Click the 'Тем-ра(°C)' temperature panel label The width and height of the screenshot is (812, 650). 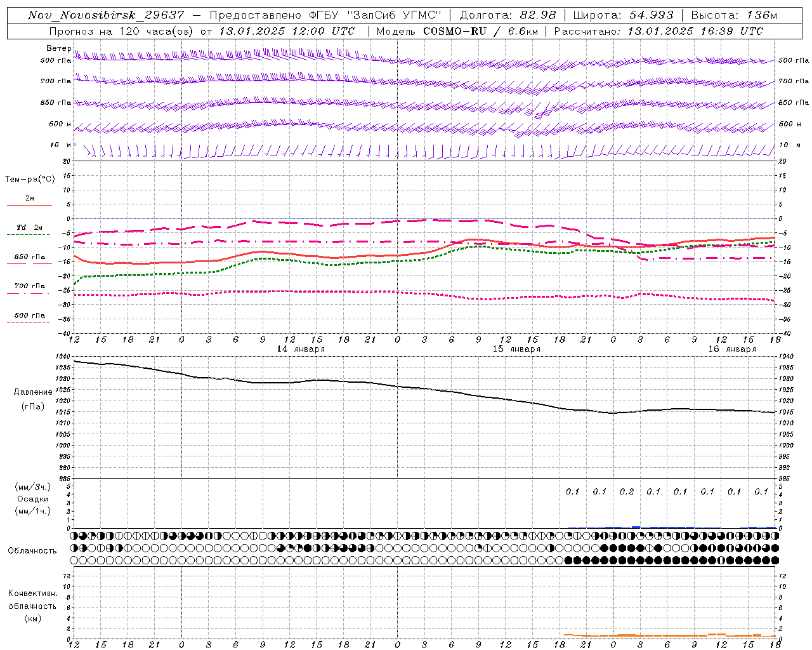(30, 179)
